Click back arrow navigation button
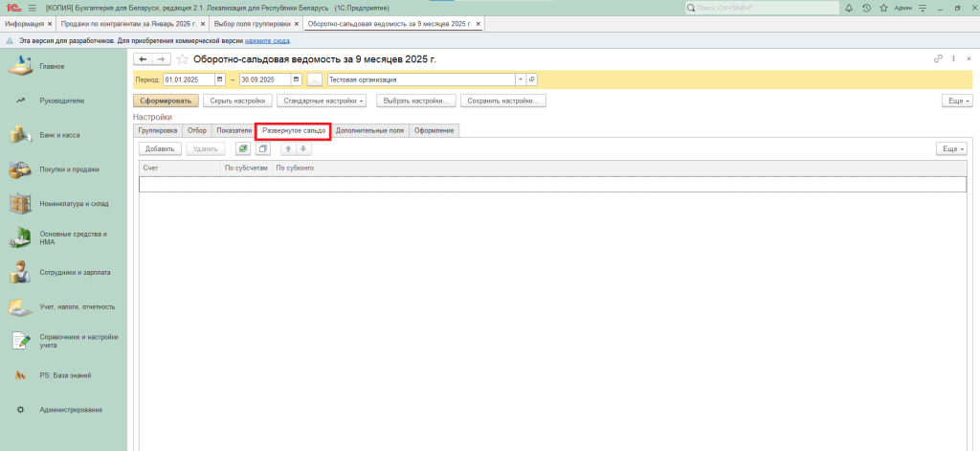 coord(145,59)
